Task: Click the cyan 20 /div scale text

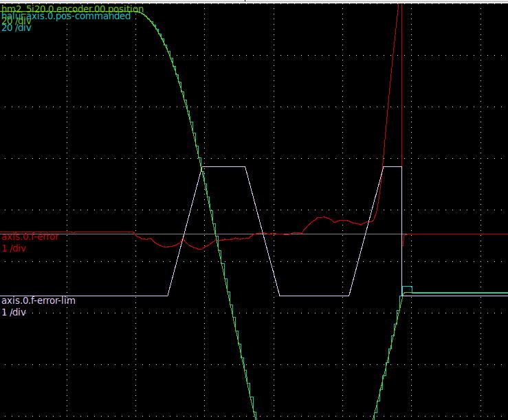Action: click(16, 28)
